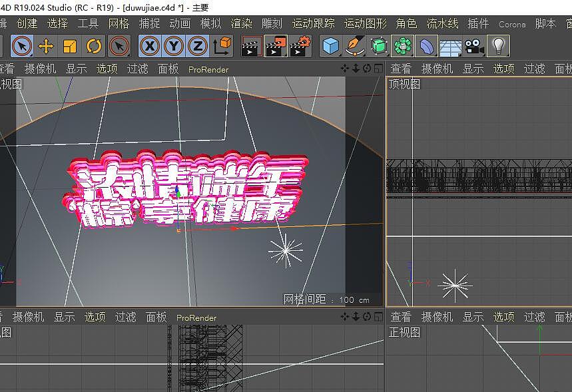Open 摄像机 menu in top view (顶视图)
This screenshot has width=572, height=392.
[437, 69]
